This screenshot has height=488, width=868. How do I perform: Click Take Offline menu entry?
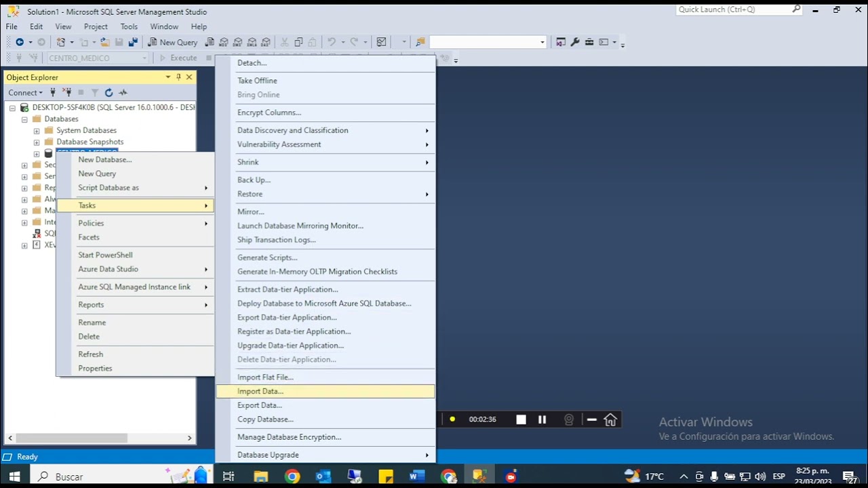tap(325, 81)
